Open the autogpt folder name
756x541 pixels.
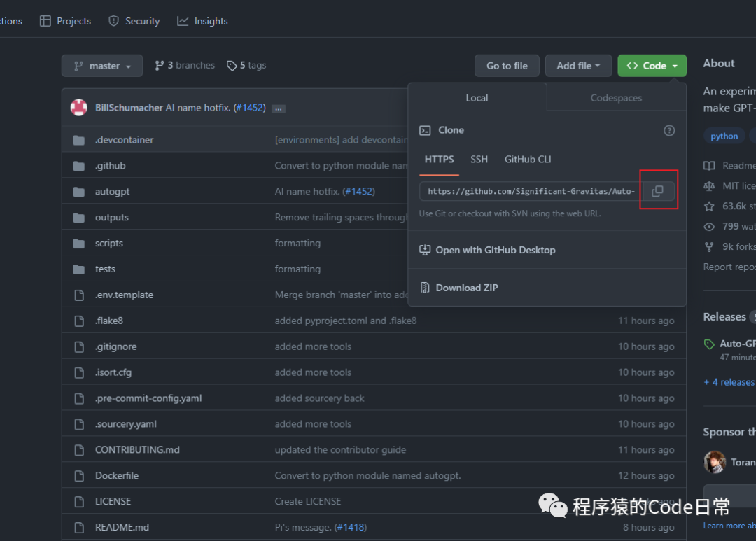112,192
